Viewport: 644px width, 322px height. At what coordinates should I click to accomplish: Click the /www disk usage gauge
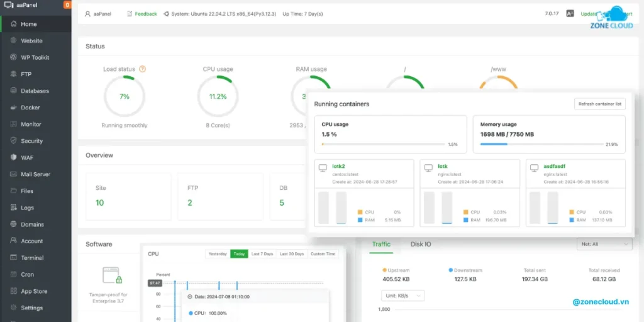coord(498,82)
